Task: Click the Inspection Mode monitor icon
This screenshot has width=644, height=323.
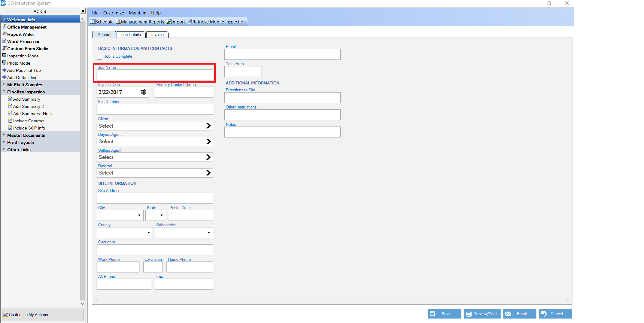Action: coord(4,56)
